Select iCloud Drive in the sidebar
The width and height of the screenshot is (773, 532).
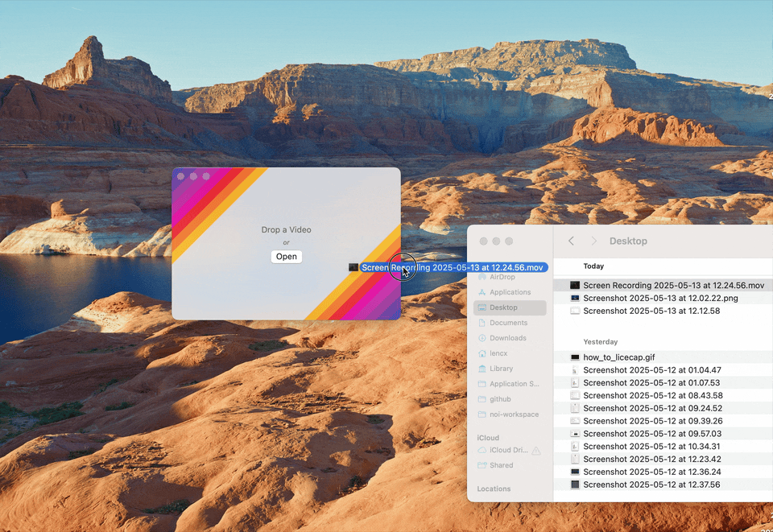click(x=502, y=450)
